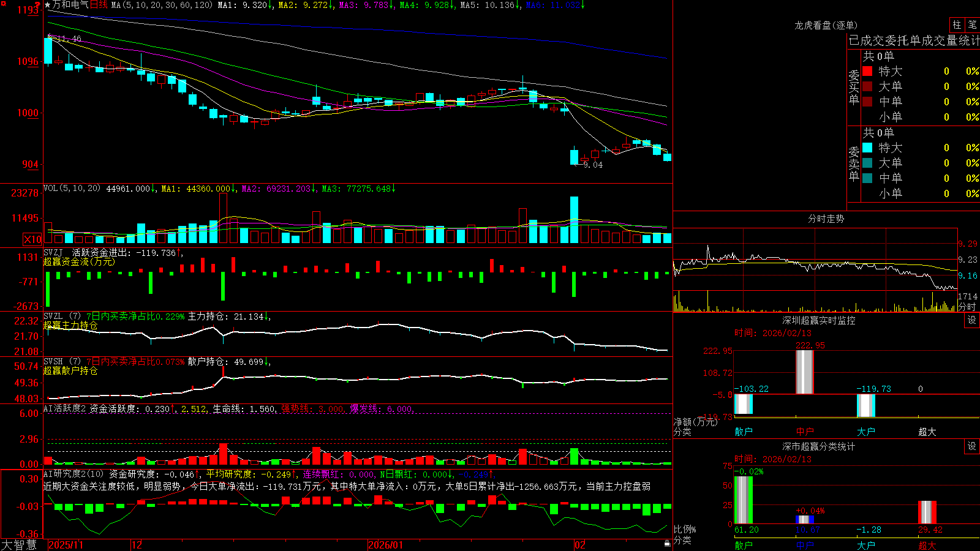The image size is (980, 551).
Task: Click the teal 大单 sell-order swatch
Action: tap(867, 163)
